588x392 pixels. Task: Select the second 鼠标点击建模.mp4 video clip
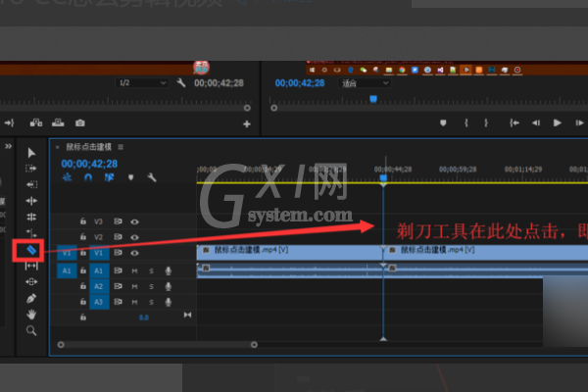point(486,253)
